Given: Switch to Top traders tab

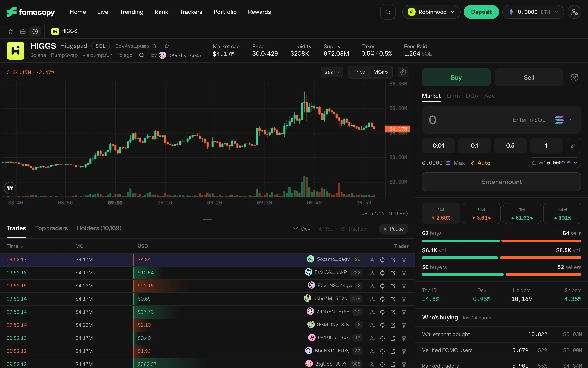Looking at the screenshot, I should (x=51, y=228).
